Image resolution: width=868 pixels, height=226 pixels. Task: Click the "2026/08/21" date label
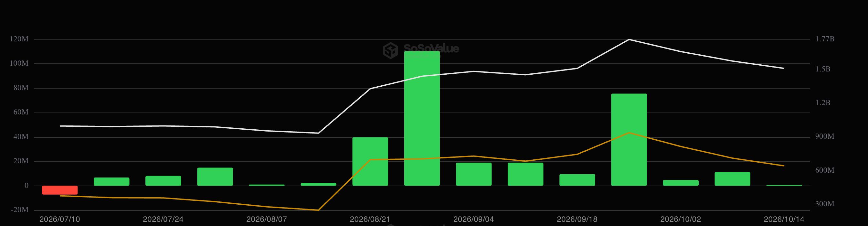point(370,219)
